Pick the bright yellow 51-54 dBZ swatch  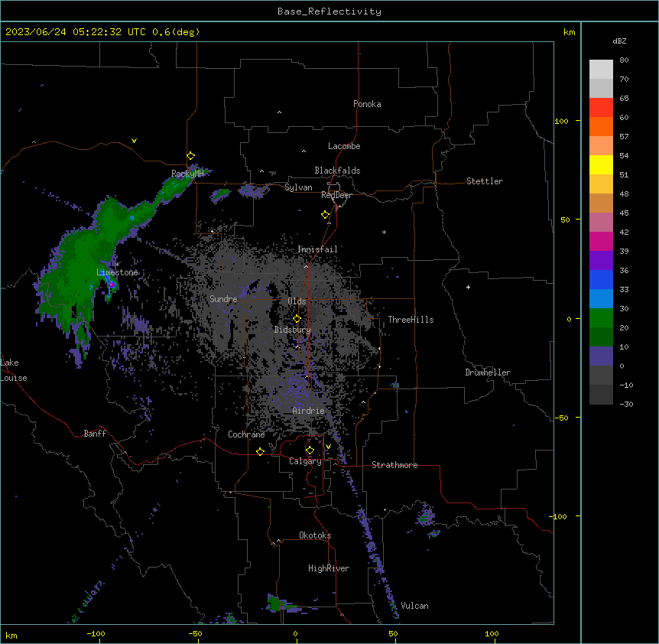pos(601,164)
